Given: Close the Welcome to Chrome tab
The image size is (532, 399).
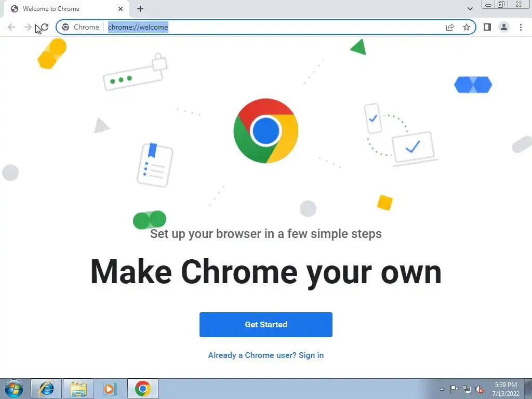Looking at the screenshot, I should (121, 9).
